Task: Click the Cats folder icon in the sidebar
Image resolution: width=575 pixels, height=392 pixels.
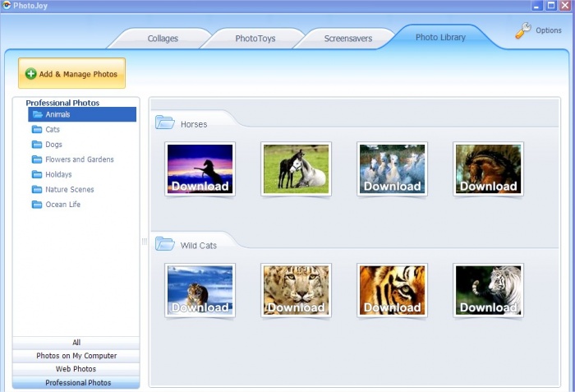Action: click(37, 129)
